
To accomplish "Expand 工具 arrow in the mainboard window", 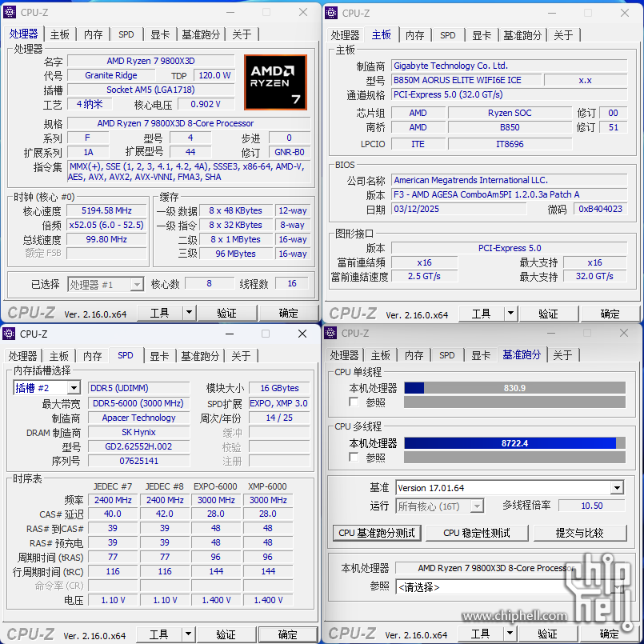I will 510,314.
